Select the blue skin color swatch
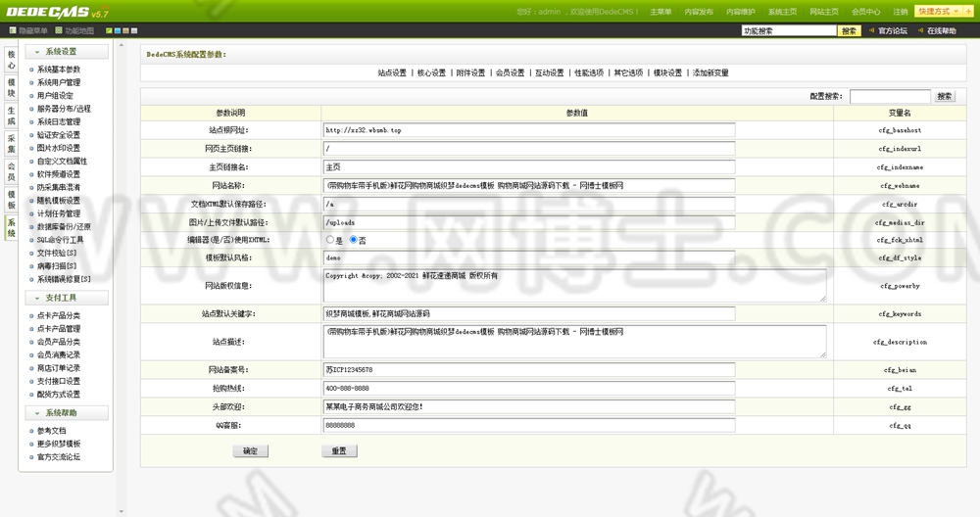Viewport: 980px width, 517px height. point(118,30)
